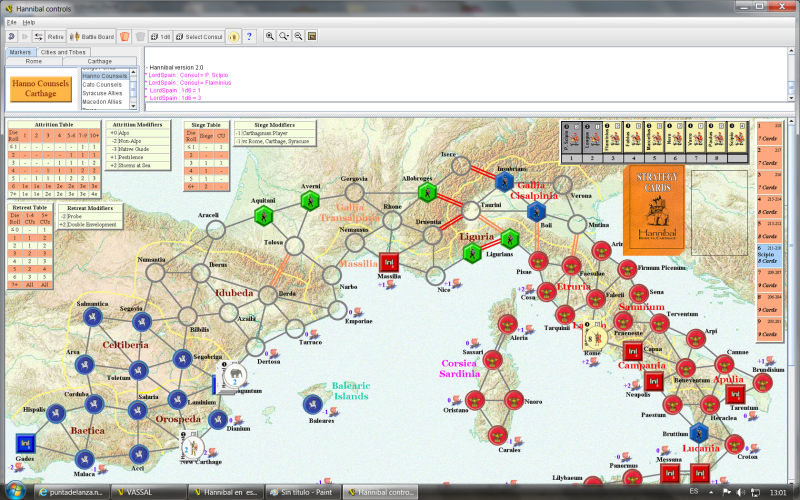Open the zoom level dropdown

tap(284, 36)
